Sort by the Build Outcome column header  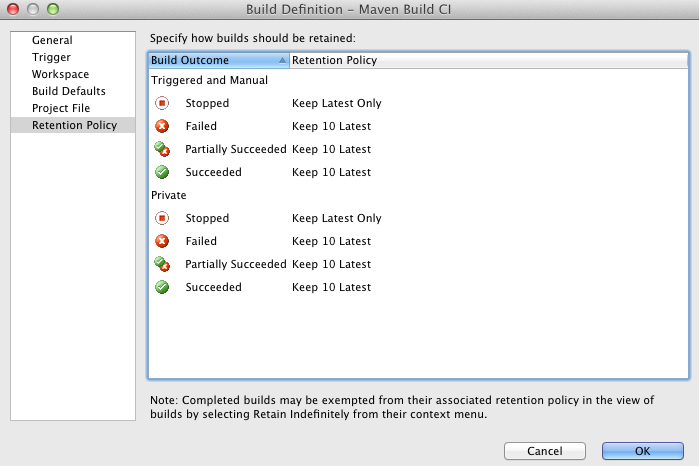[x=212, y=60]
